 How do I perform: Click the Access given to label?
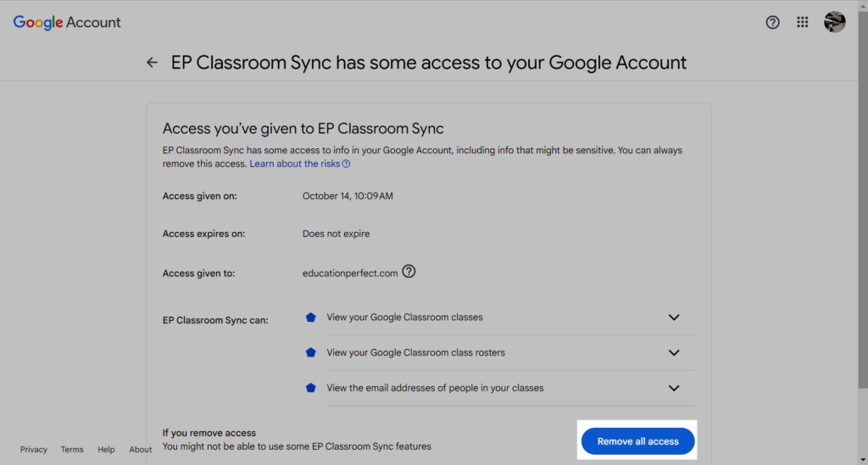pyautogui.click(x=198, y=273)
